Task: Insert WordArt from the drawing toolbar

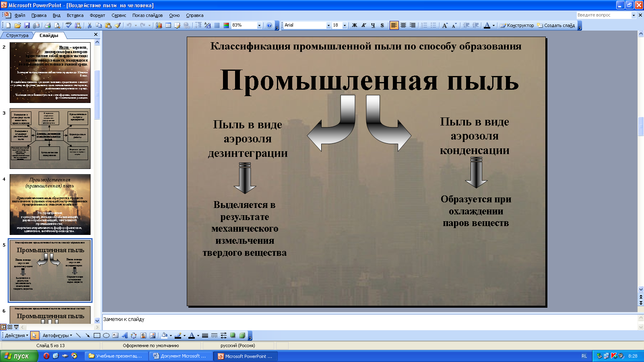Action: pyautogui.click(x=125, y=335)
